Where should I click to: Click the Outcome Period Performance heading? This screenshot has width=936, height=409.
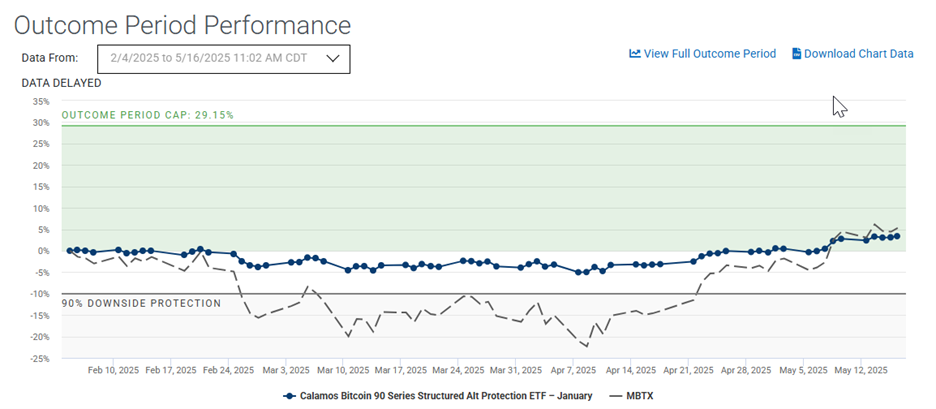click(182, 25)
